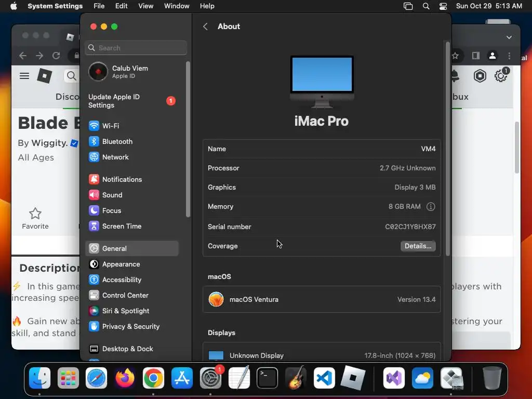Click the settings sidebar scrollbar

click(188, 139)
